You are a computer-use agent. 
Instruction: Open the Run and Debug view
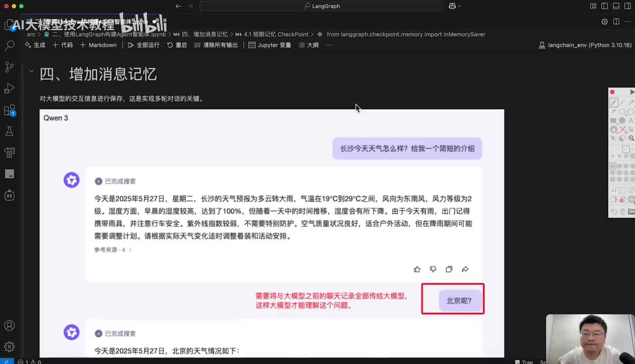[x=10, y=88]
